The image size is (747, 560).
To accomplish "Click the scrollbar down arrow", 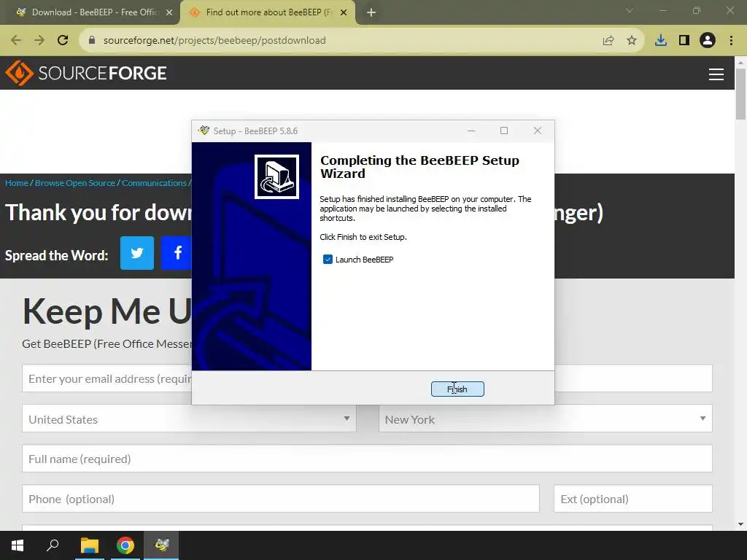I will point(741,524).
